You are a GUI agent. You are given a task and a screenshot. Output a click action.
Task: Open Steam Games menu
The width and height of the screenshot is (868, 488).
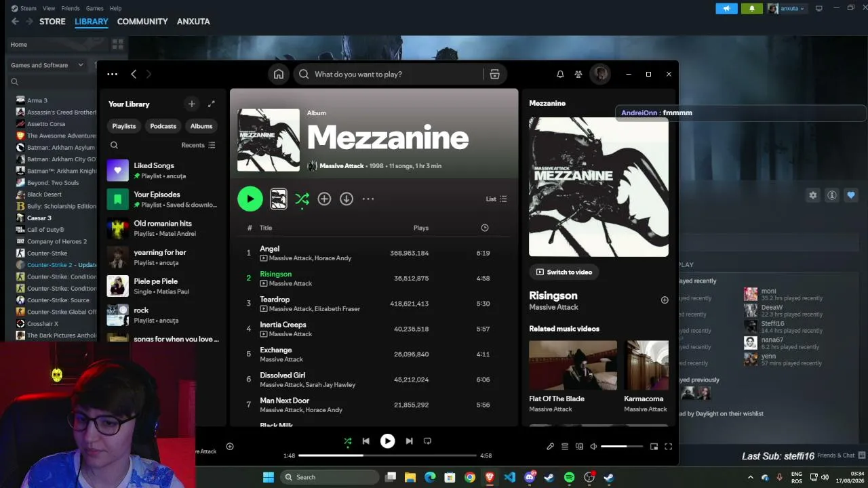tap(95, 8)
